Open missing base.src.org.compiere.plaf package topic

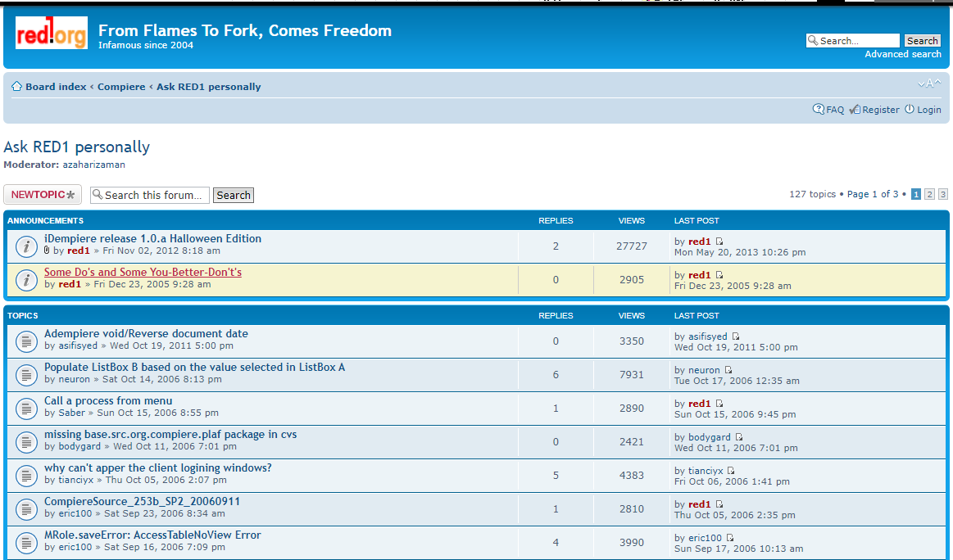click(170, 434)
